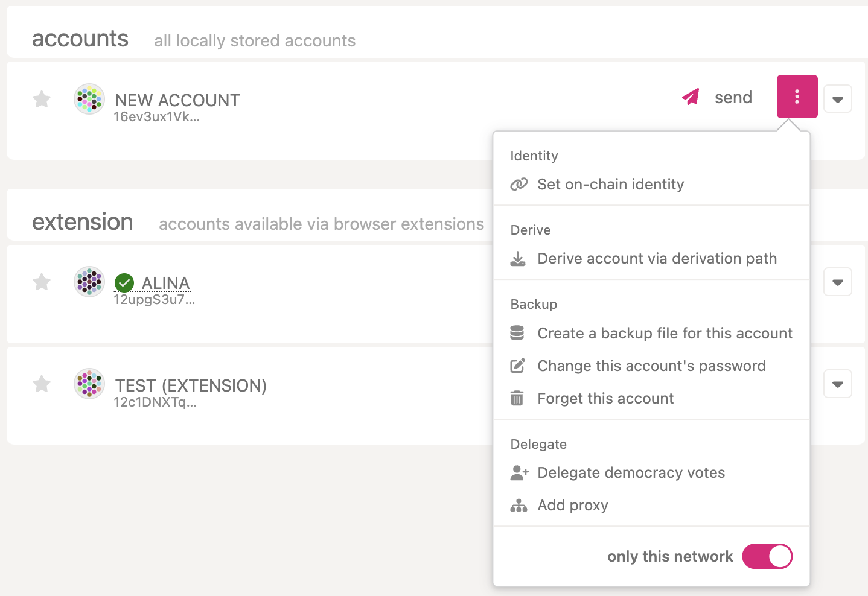Viewport: 868px width, 596px height.
Task: Click the green verified checkmark beside ALINA
Action: click(x=124, y=282)
